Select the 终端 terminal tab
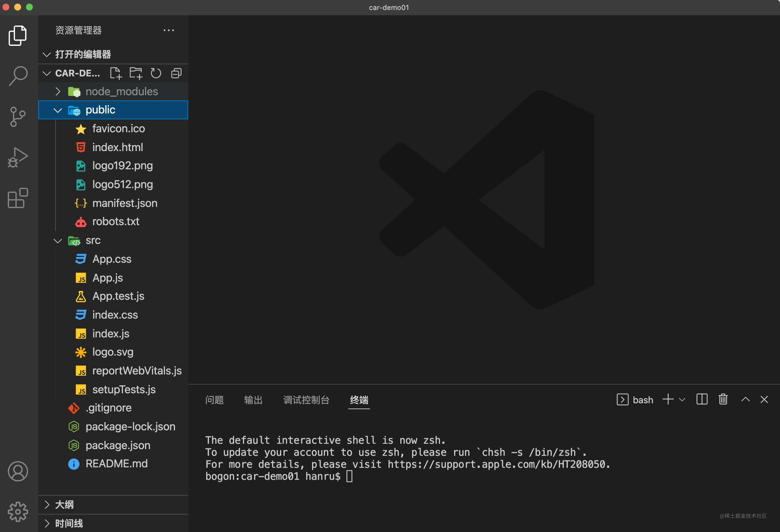The image size is (780, 532). 359,400
